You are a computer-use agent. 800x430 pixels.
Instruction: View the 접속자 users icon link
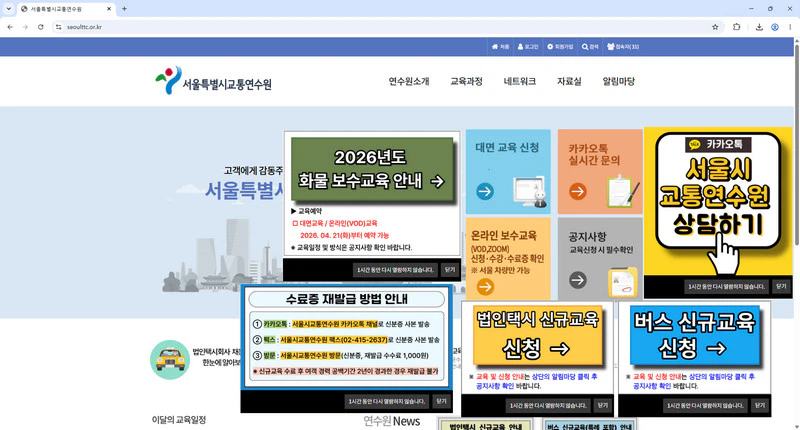(623, 46)
